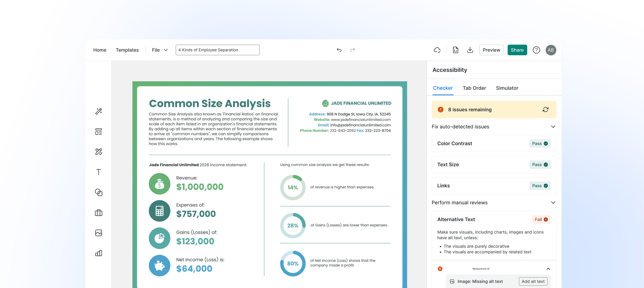
Task: Open the briefcase brand kit icon
Action: [x=98, y=213]
